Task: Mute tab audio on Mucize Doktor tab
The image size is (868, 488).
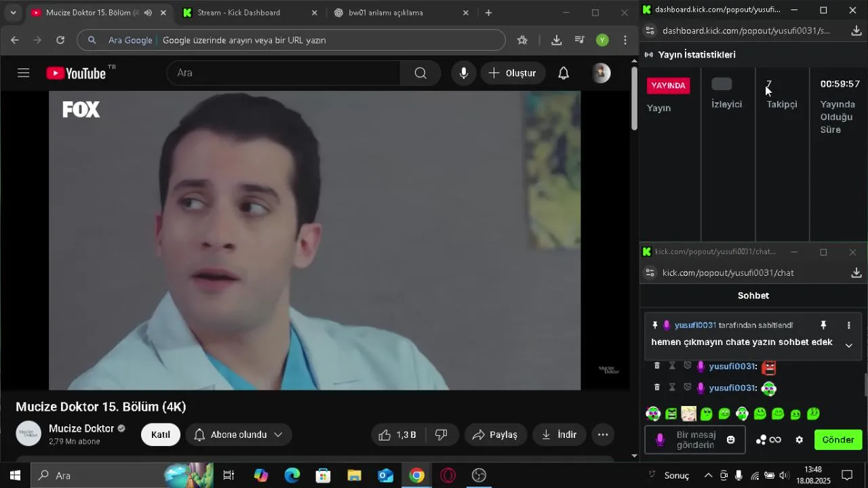Action: click(148, 13)
